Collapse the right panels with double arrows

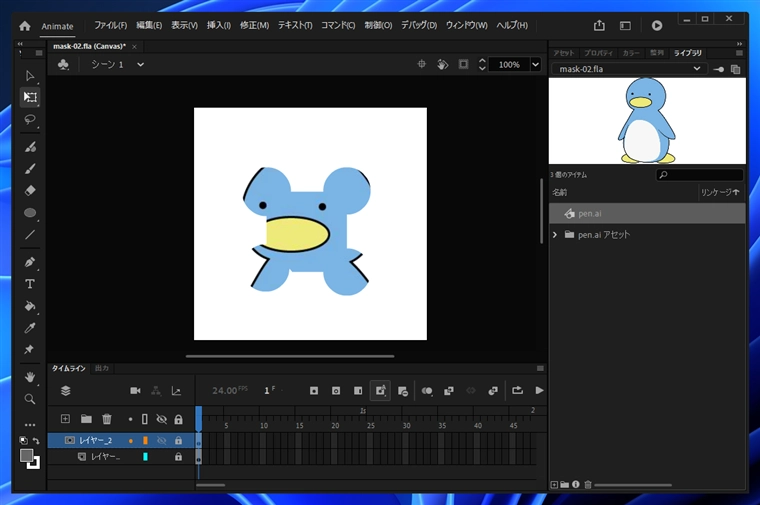[739, 44]
